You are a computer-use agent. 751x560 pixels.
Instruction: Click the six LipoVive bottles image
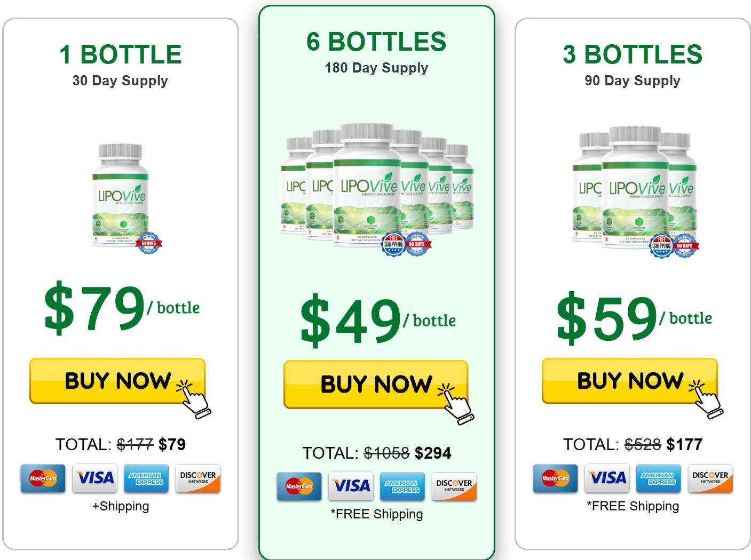click(x=376, y=187)
